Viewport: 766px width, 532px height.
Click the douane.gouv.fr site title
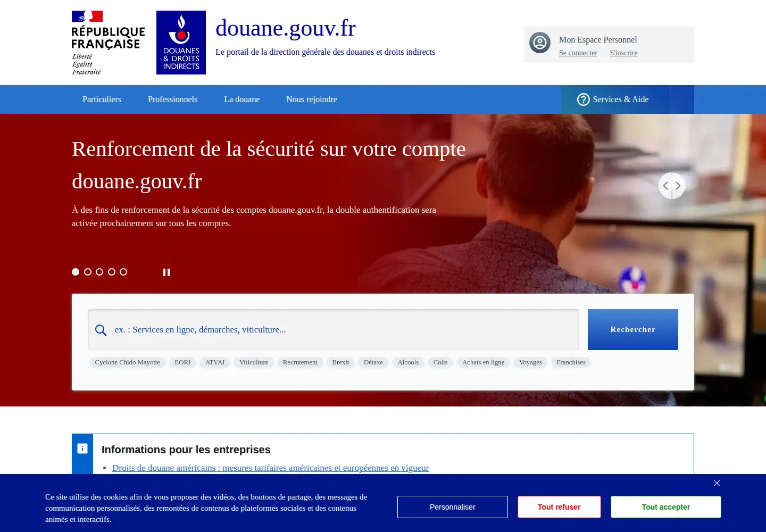click(x=286, y=28)
